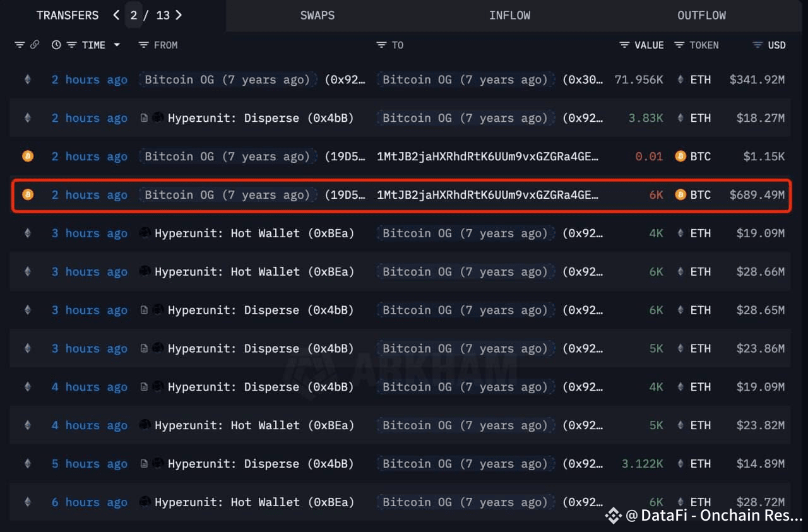The image size is (808, 532).
Task: Open the '5 hours ago' transaction link
Action: tap(90, 464)
